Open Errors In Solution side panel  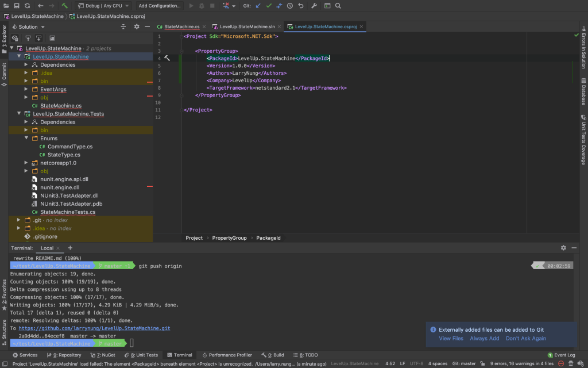[x=583, y=48]
